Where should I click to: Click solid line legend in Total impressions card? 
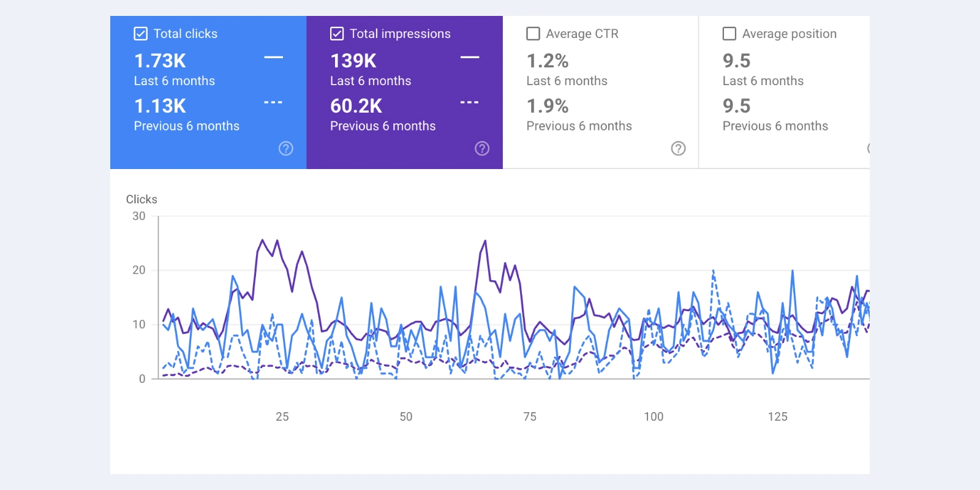click(x=470, y=58)
